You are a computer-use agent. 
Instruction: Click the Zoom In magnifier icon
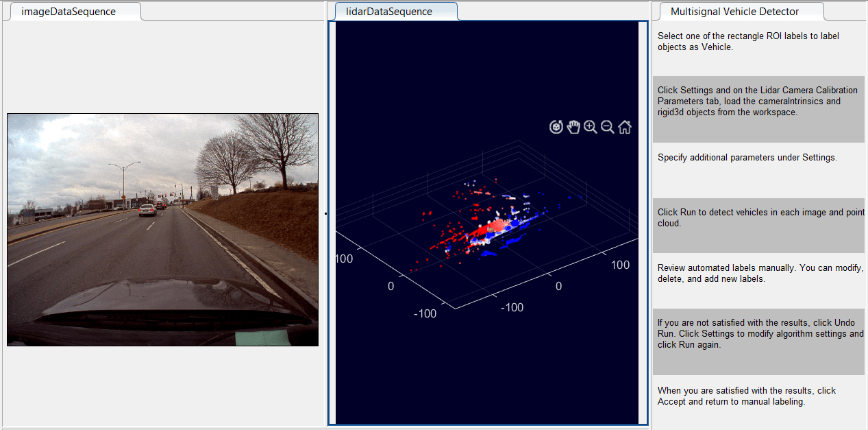click(x=590, y=127)
